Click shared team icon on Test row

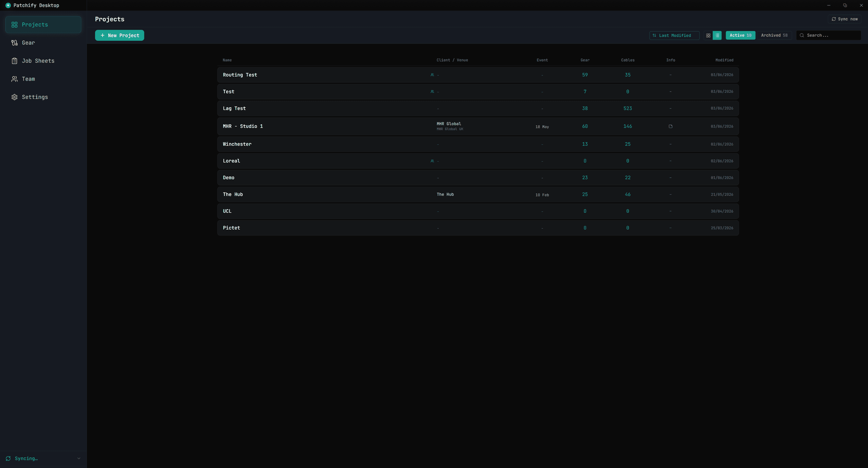pyautogui.click(x=432, y=92)
